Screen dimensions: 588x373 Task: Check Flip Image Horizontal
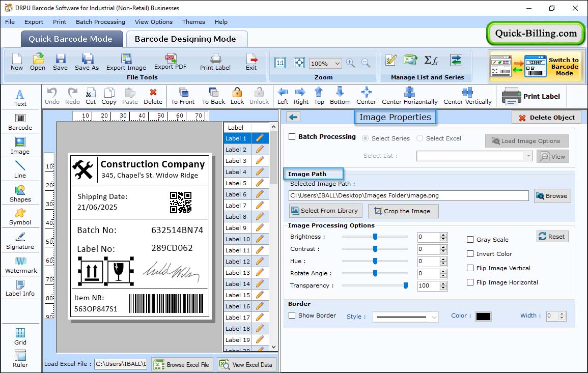470,282
